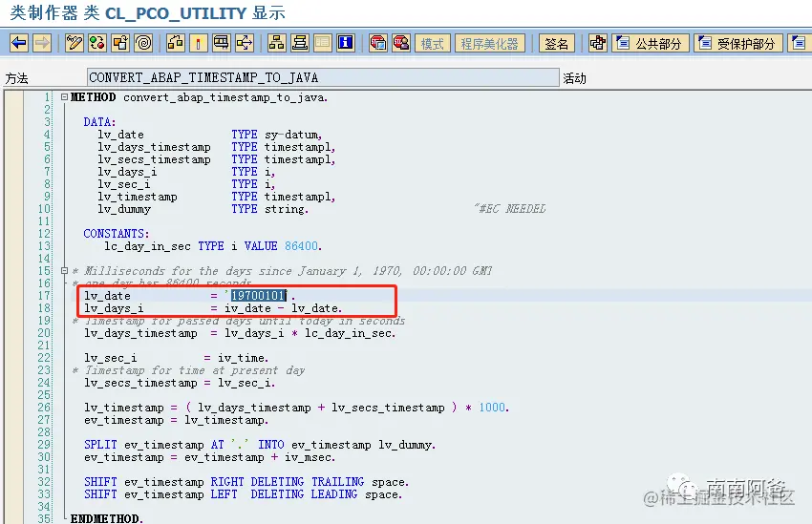Click line number 26 in the gutter

click(44, 408)
